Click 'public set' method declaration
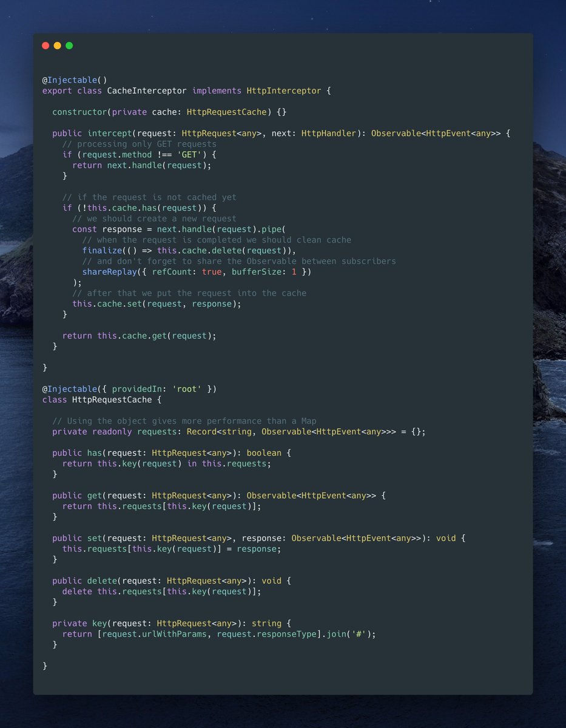 pyautogui.click(x=77, y=538)
